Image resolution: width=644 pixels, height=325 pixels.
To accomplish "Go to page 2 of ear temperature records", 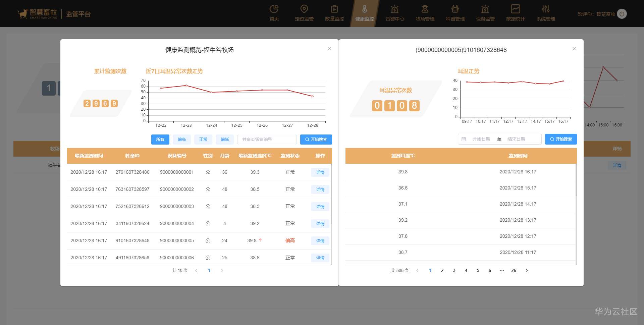I will (x=442, y=270).
